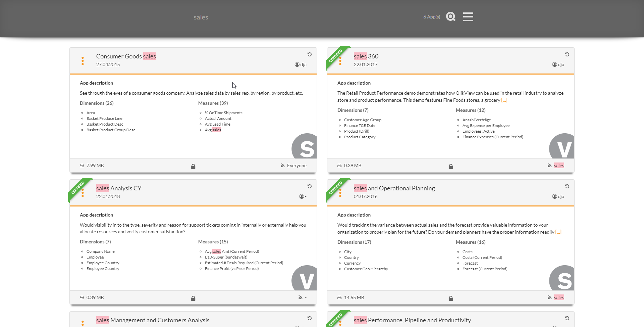The image size is (644, 327).
Task: Click the stream icon next to Everyone
Action: tap(282, 166)
